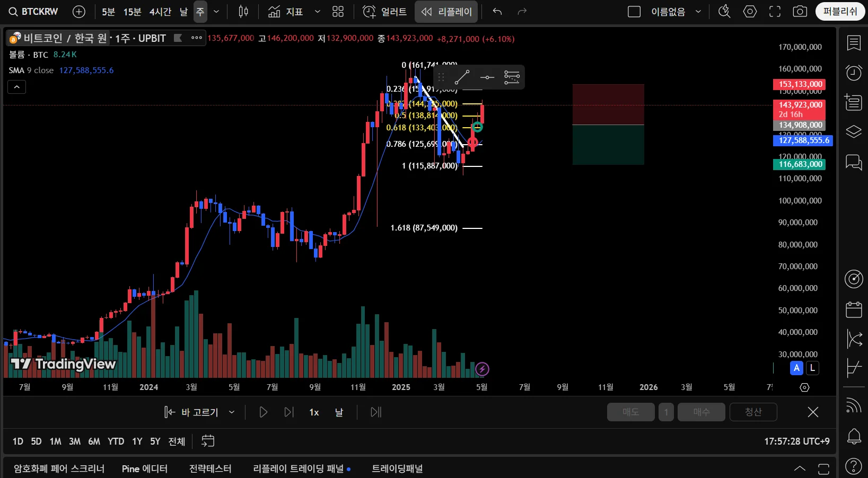The height and width of the screenshot is (478, 868).
Task: Set chart range to 5Y
Action: tap(155, 441)
